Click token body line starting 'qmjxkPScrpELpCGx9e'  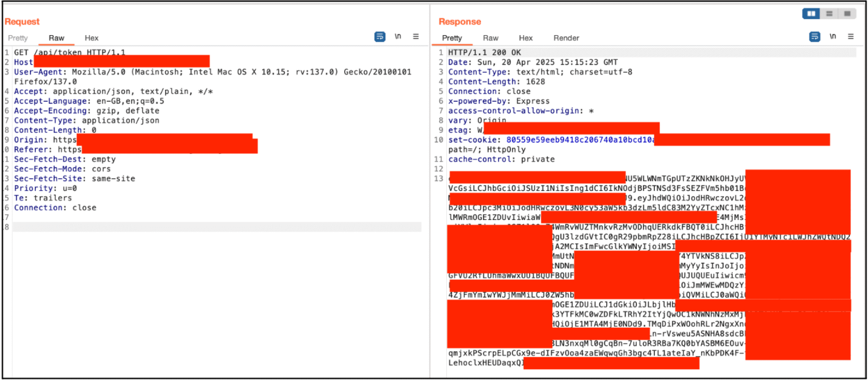coord(597,353)
